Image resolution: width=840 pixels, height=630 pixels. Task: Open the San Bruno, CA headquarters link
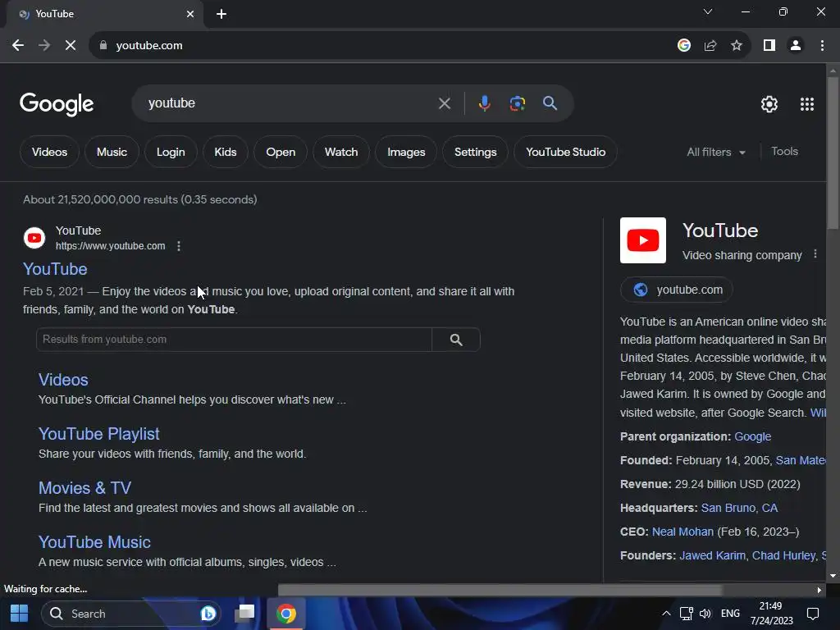739,508
